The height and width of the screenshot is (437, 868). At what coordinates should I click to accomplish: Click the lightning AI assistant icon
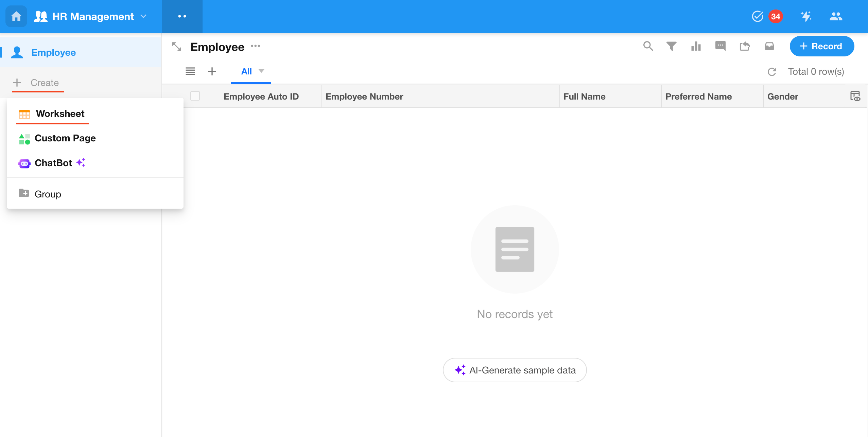coord(806,16)
